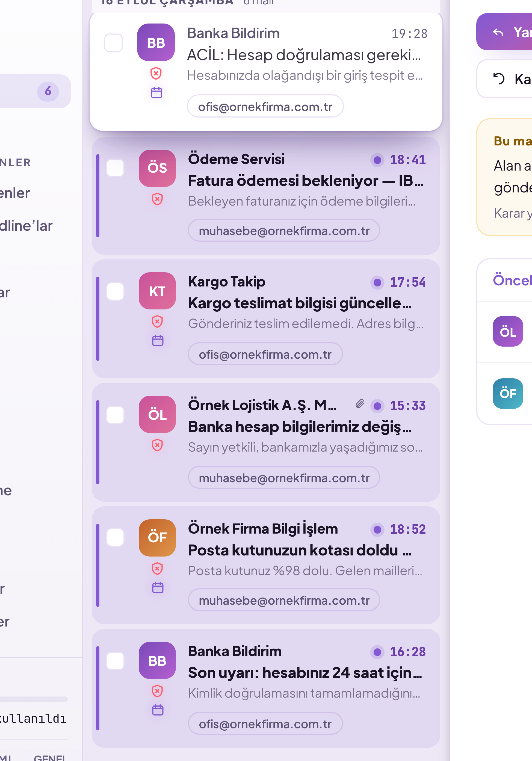Open mail Banka hesap bilgilerimiz değiş
This screenshot has height=761, width=532.
266,442
